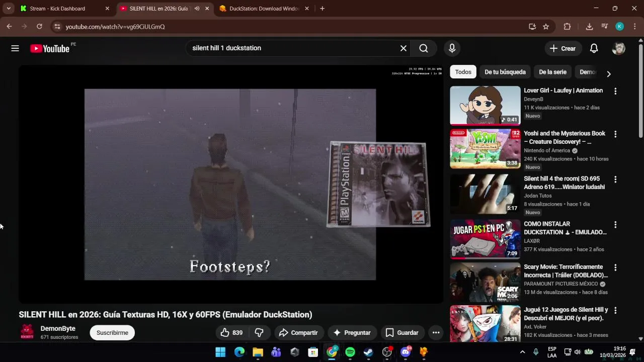The height and width of the screenshot is (362, 644).
Task: Like the video with 839 likes
Action: click(231, 332)
